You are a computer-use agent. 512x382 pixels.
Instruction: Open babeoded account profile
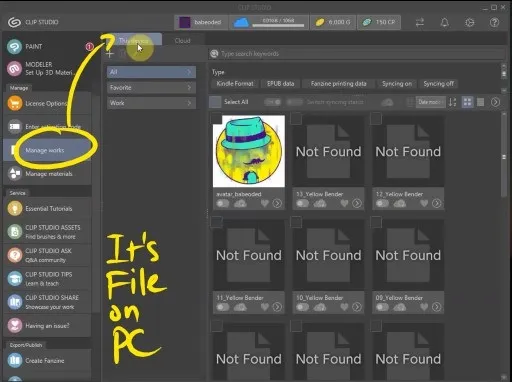pyautogui.click(x=201, y=22)
